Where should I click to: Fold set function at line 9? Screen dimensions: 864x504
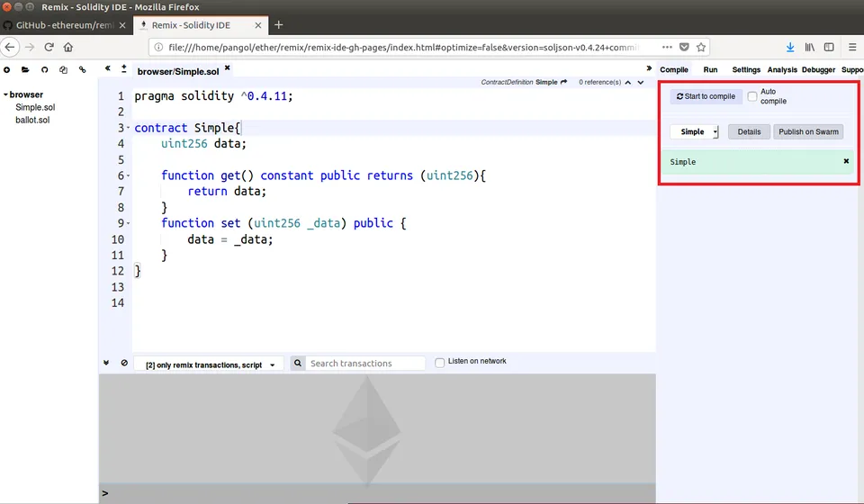129,223
